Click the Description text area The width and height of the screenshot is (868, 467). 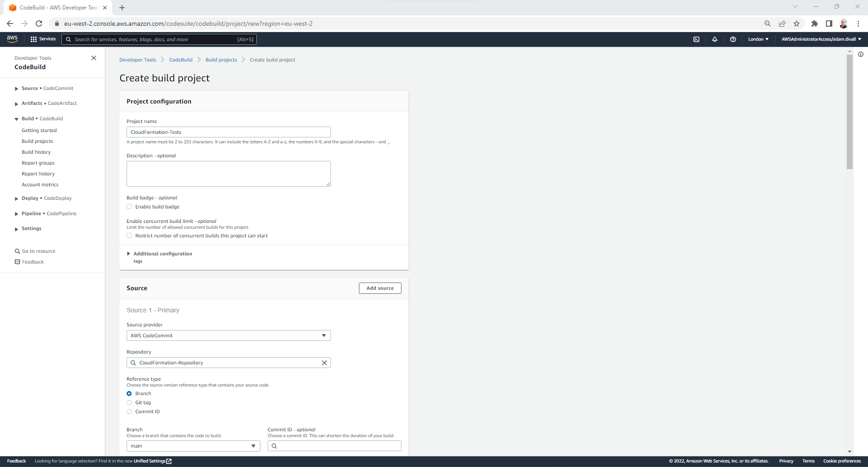[229, 174]
